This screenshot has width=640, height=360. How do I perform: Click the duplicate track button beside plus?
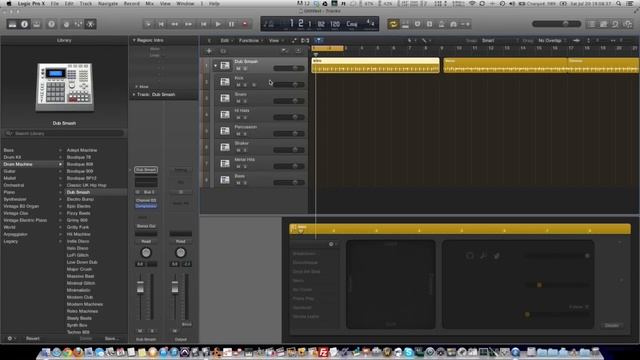223,51
